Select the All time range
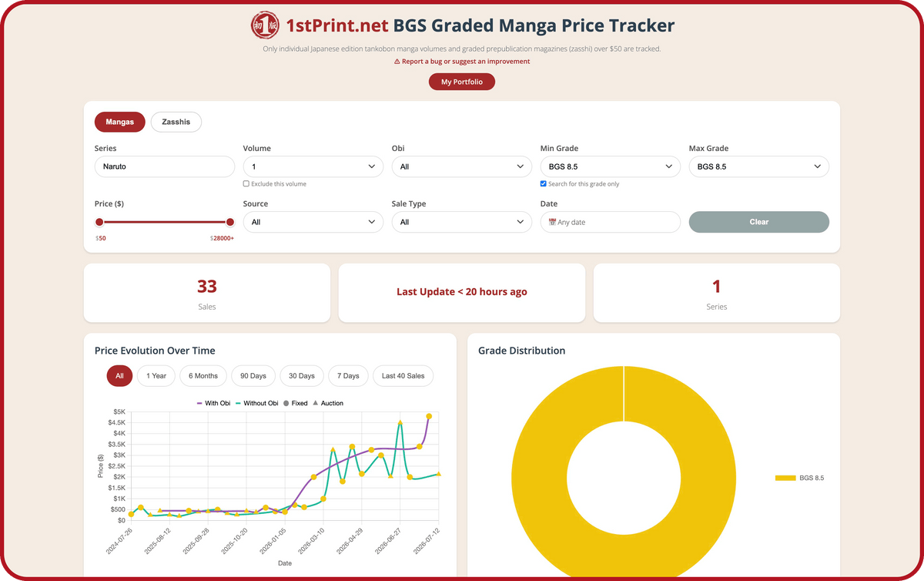This screenshot has height=581, width=924. pyautogui.click(x=119, y=376)
